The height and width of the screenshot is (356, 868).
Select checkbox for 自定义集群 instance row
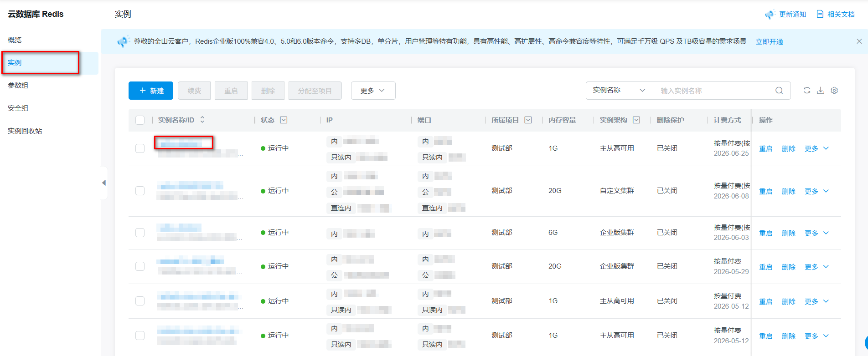[140, 191]
